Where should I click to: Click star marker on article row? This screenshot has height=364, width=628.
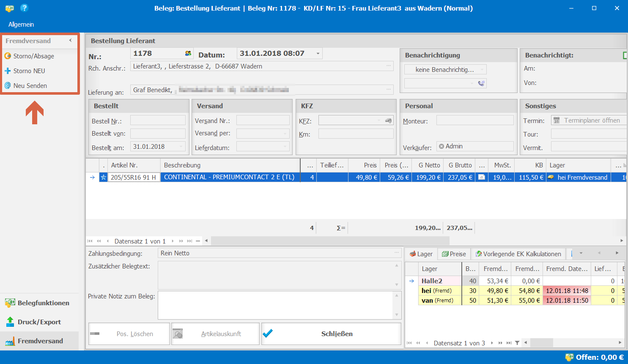pos(103,178)
